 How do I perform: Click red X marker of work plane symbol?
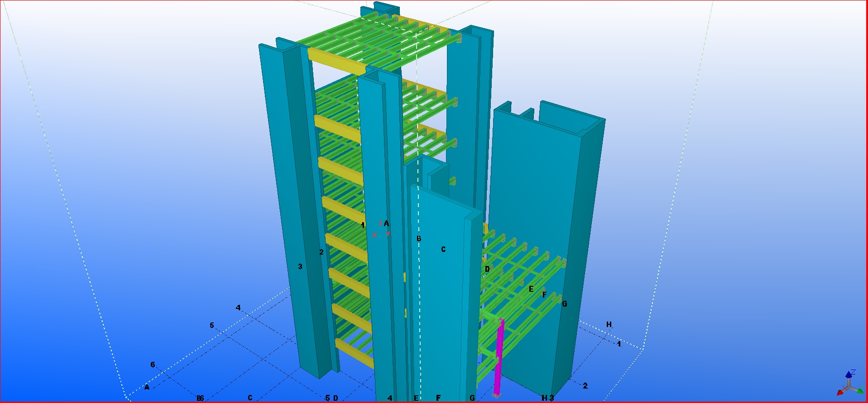point(374,235)
